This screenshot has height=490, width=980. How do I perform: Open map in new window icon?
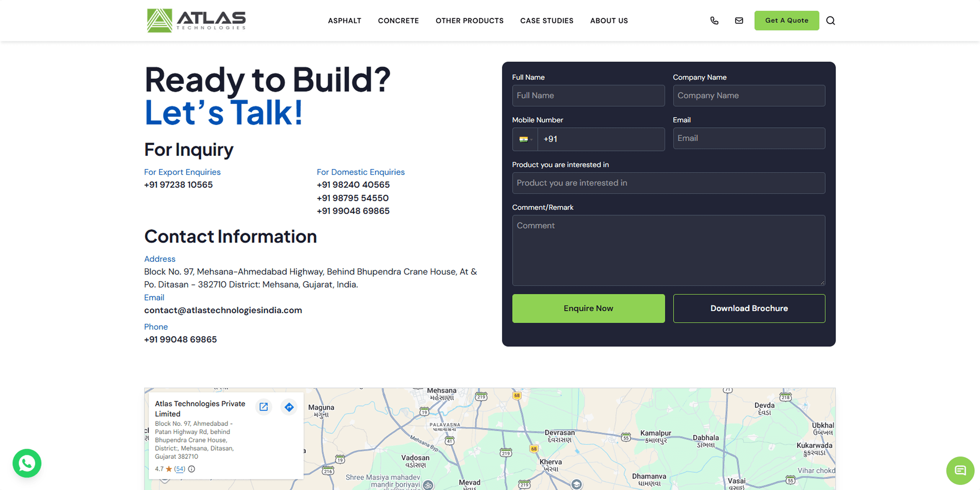[x=263, y=407]
